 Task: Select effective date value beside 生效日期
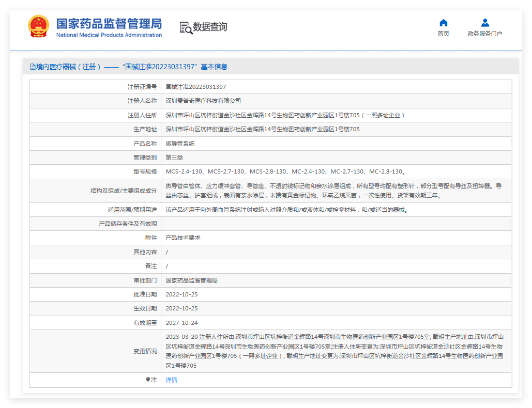(x=181, y=308)
